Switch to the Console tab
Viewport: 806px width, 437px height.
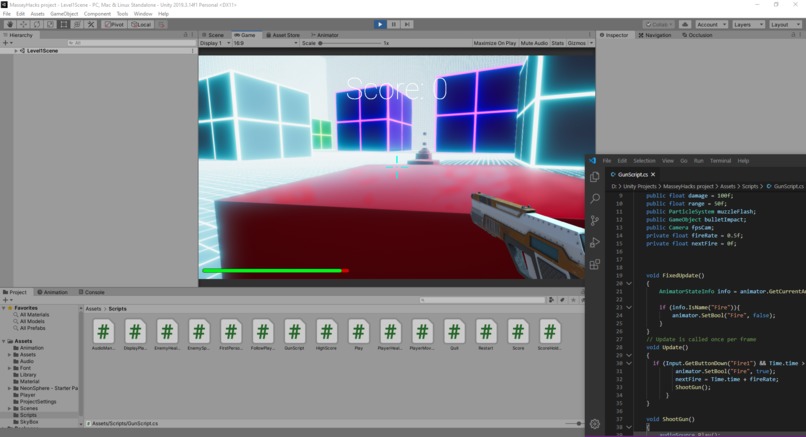tap(91, 292)
